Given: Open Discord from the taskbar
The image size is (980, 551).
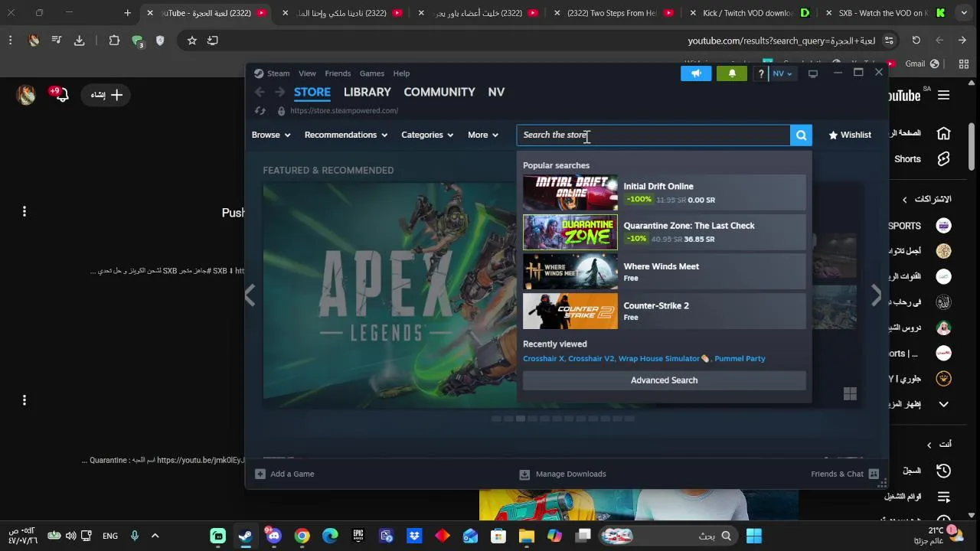Looking at the screenshot, I should click(x=274, y=536).
